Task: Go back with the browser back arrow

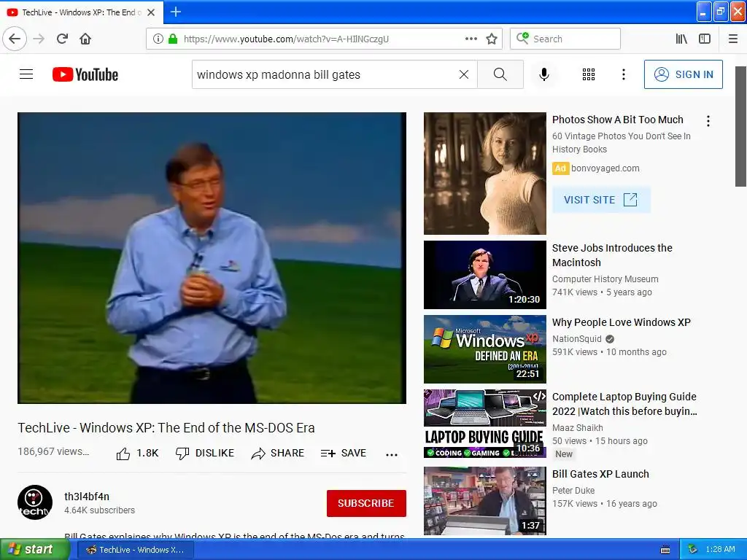Action: [x=15, y=39]
